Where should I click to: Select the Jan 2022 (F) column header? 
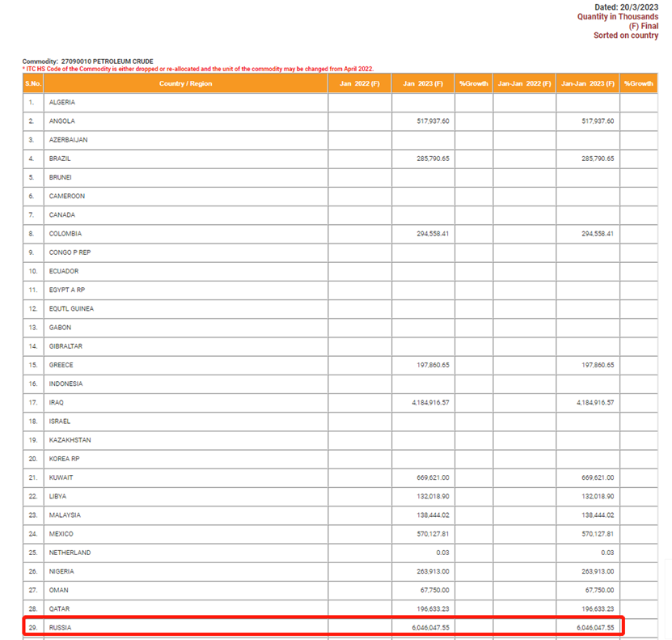(x=360, y=83)
